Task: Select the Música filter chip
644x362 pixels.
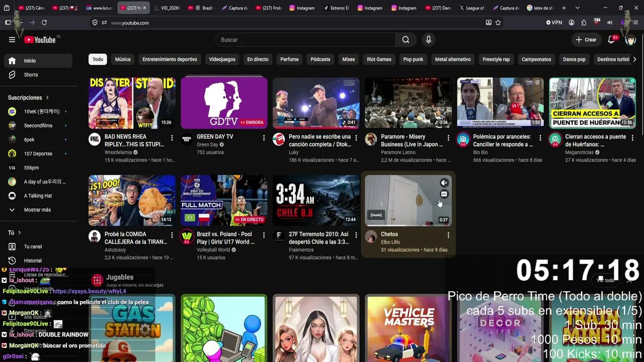Action: [123, 59]
